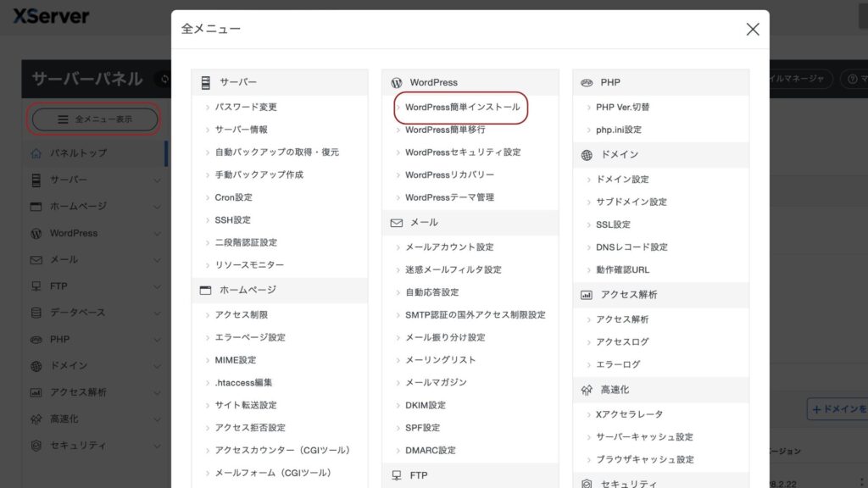Click the sidebar FTP icon

tap(36, 286)
